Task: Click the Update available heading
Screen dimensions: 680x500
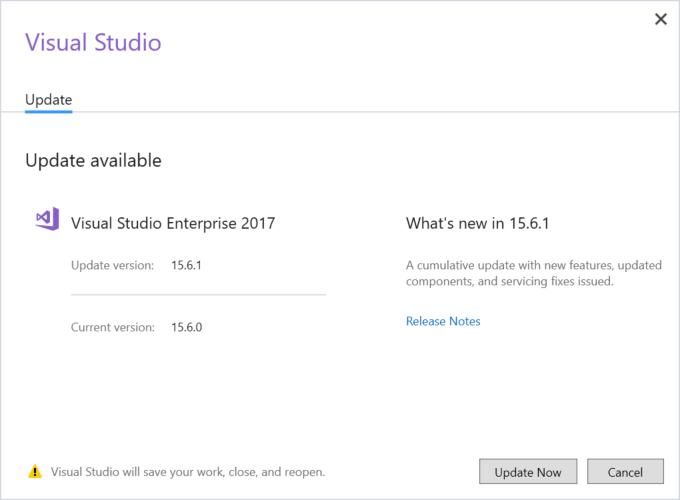Action: coord(93,160)
